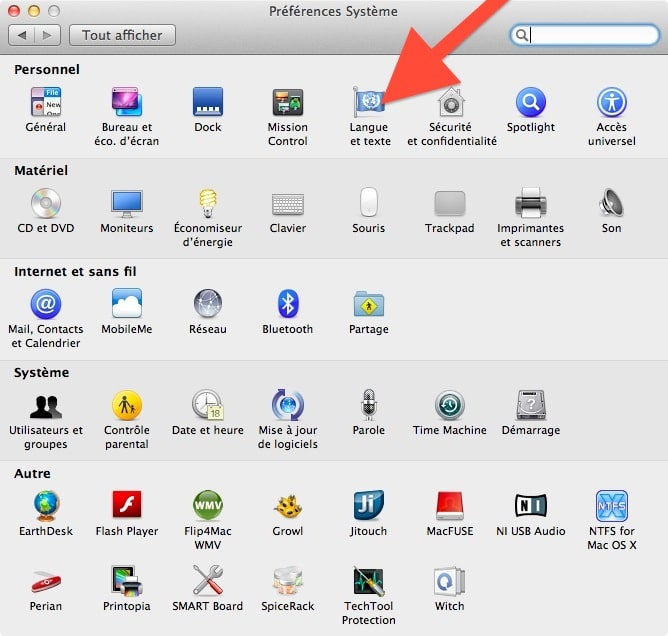Open NI USB Audio pane
The image size is (668, 636).
pos(531,506)
